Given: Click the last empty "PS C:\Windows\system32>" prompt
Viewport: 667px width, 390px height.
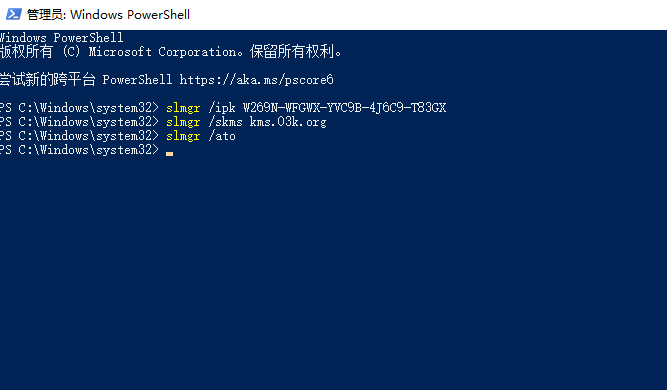Looking at the screenshot, I should coord(79,150).
